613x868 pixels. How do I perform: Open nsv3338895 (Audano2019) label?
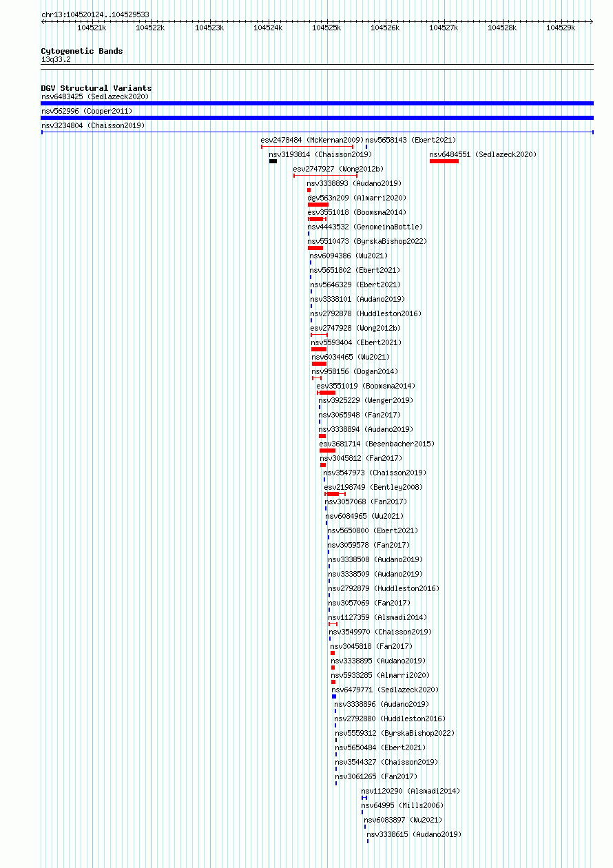click(378, 661)
